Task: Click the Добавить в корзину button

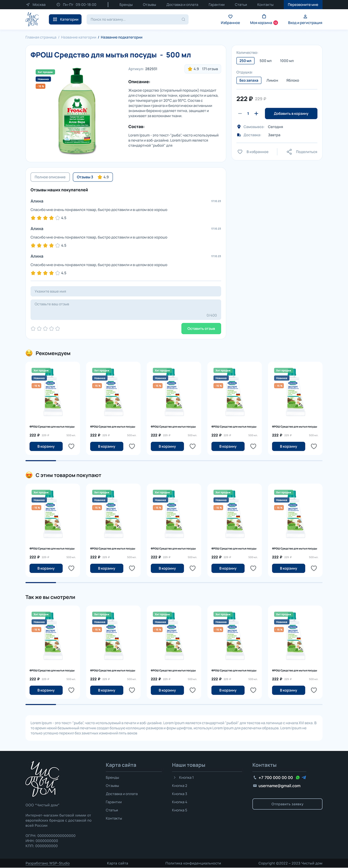Action: [291, 113]
